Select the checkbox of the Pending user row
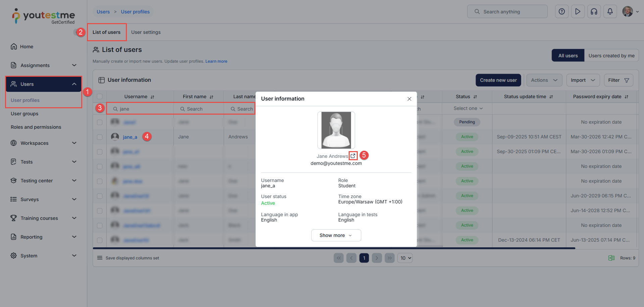This screenshot has width=644, height=307. coord(100,122)
